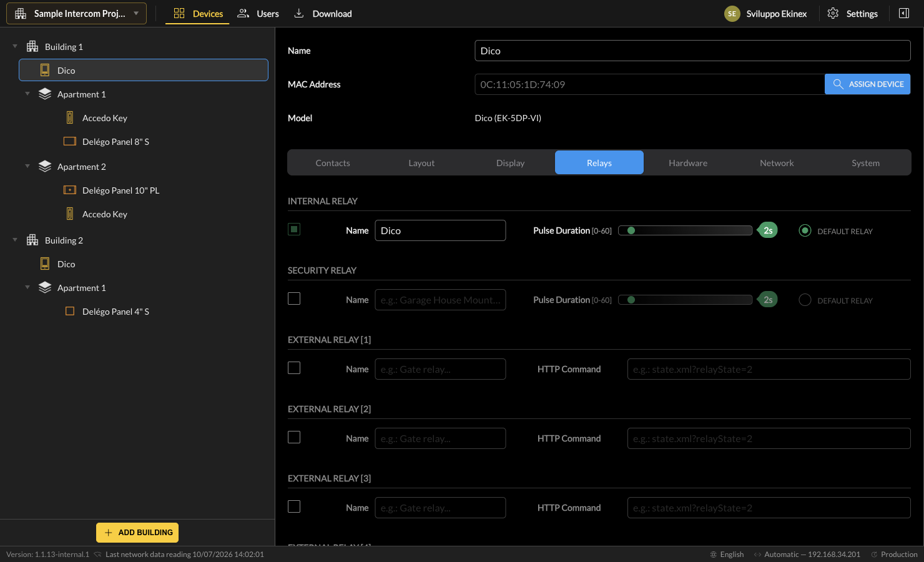
Task: Click the icon before Last network data reading
Action: click(x=97, y=555)
